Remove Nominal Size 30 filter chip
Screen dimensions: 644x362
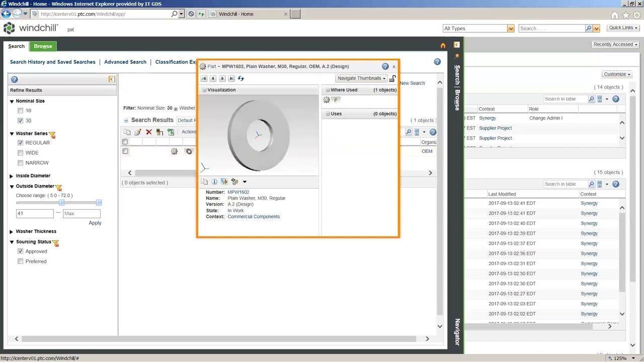[x=176, y=109]
